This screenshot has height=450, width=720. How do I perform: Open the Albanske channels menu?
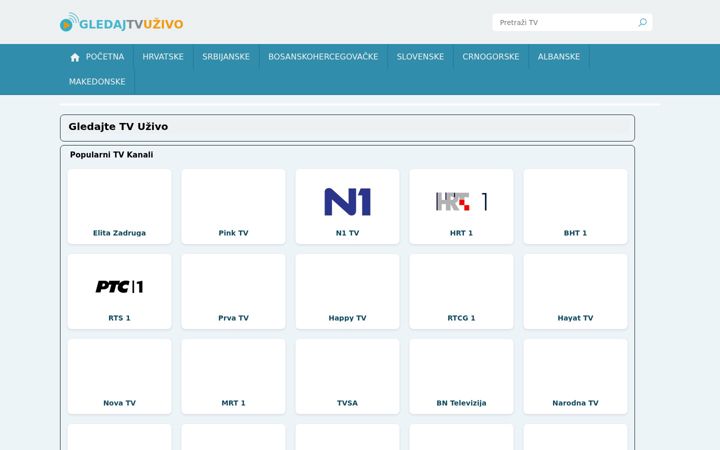pos(559,56)
